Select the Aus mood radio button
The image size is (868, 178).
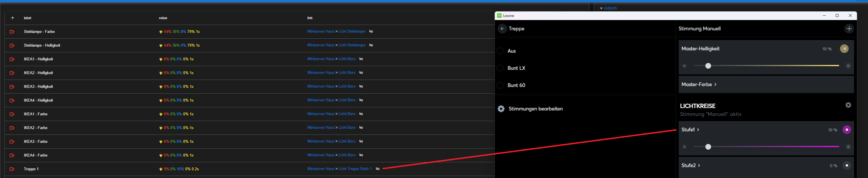tap(500, 51)
